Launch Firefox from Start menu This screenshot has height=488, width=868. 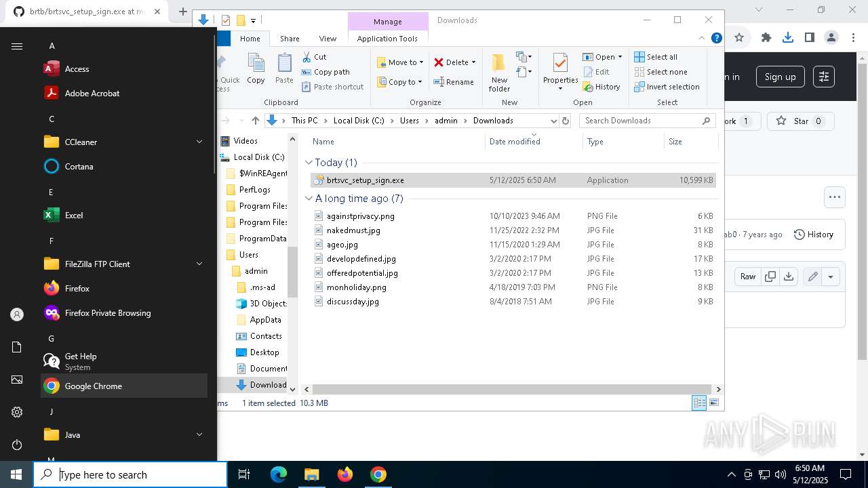[x=124, y=289]
